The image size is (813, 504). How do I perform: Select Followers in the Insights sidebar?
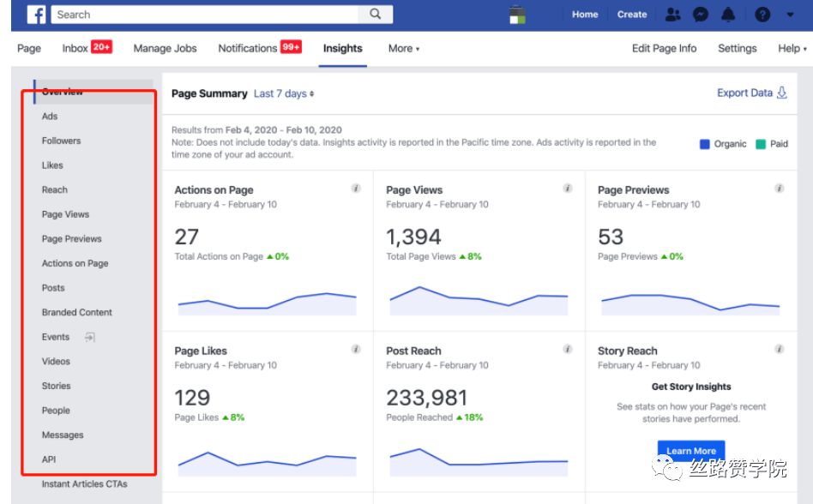click(61, 141)
